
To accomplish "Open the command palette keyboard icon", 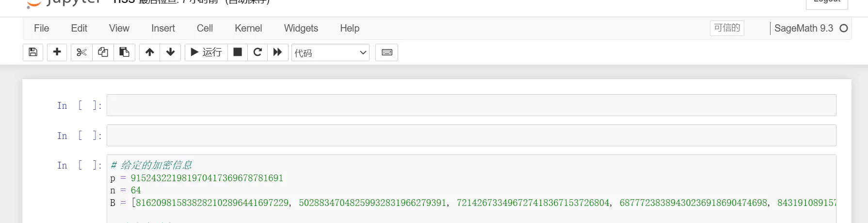I will [387, 52].
